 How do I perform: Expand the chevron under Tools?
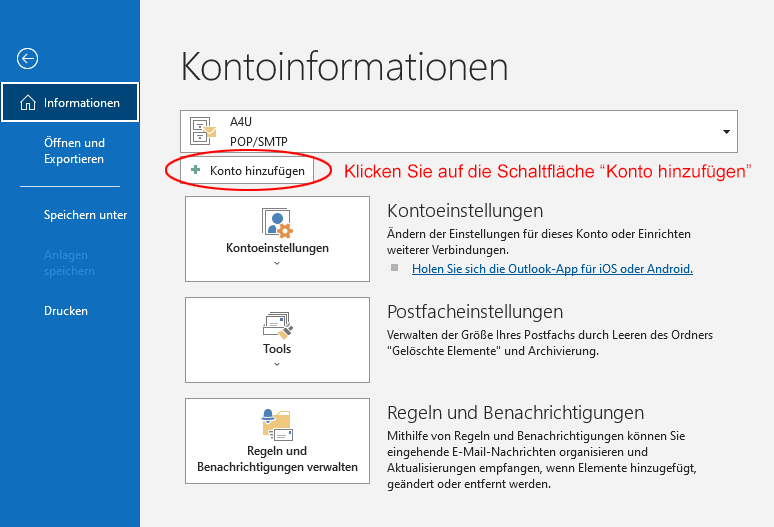[x=277, y=364]
